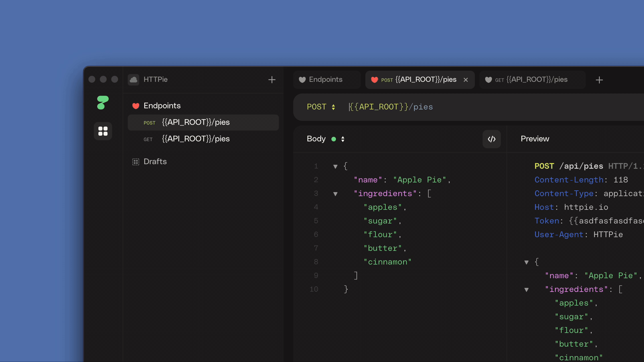Click the URL field showing {{API_ROOT}}/pies
Image resolution: width=644 pixels, height=362 pixels.
tap(391, 107)
